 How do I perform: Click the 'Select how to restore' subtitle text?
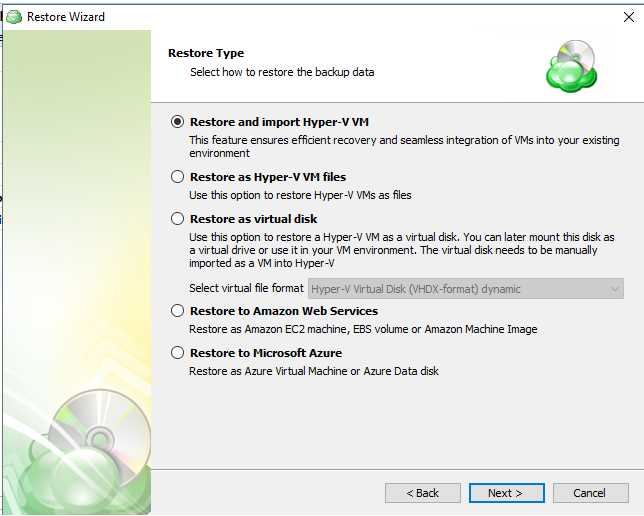click(x=282, y=72)
